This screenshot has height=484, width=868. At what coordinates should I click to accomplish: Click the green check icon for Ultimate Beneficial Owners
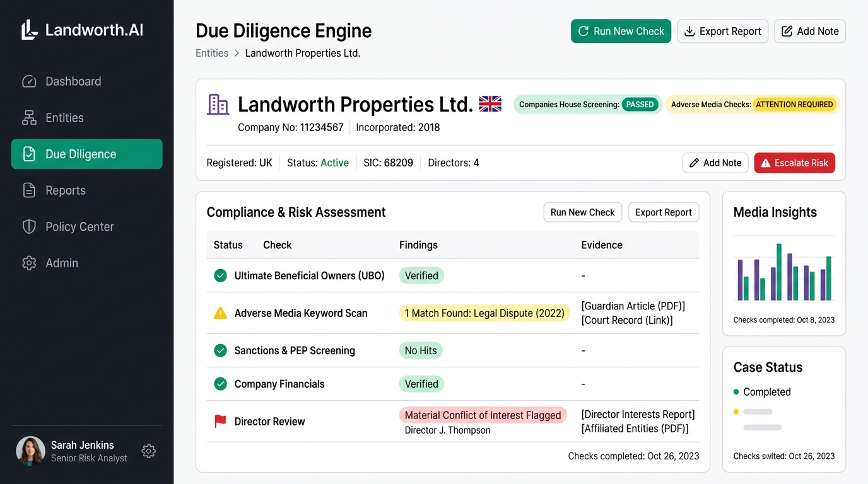tap(220, 275)
